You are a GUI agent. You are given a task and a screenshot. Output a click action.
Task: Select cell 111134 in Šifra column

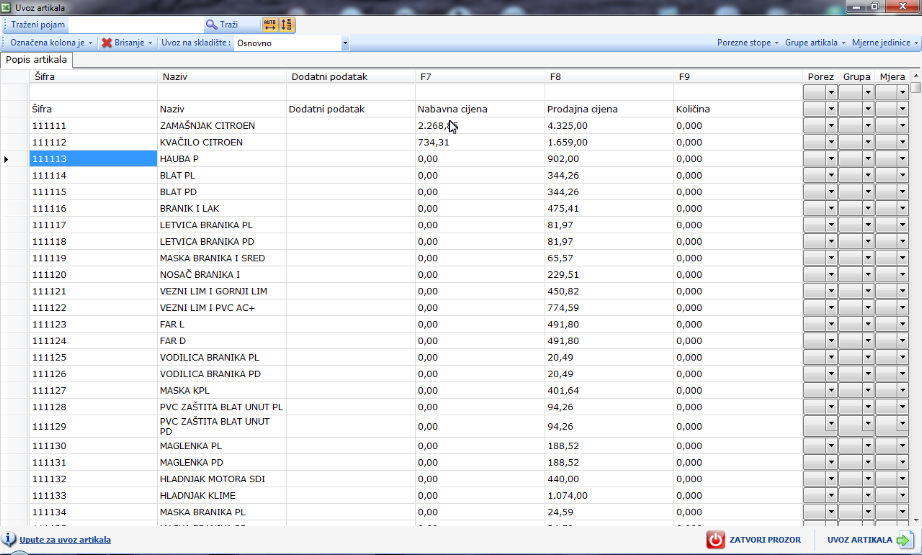(x=93, y=512)
